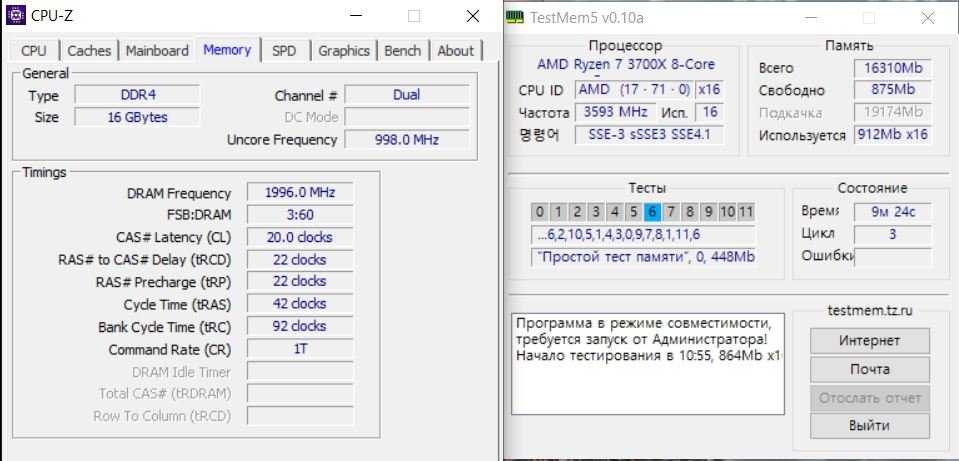Open the Bench tab
This screenshot has height=461, width=959.
tap(402, 51)
